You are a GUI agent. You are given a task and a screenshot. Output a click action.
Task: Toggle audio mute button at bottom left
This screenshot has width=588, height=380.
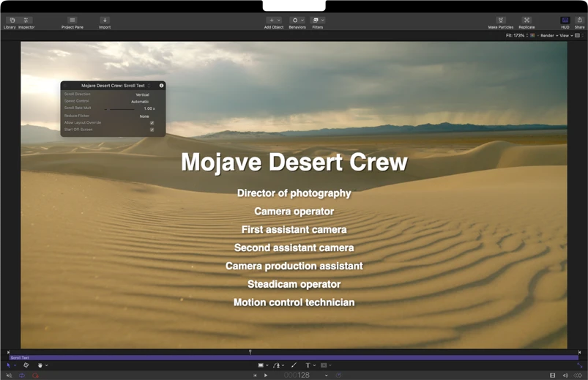pyautogui.click(x=9, y=375)
